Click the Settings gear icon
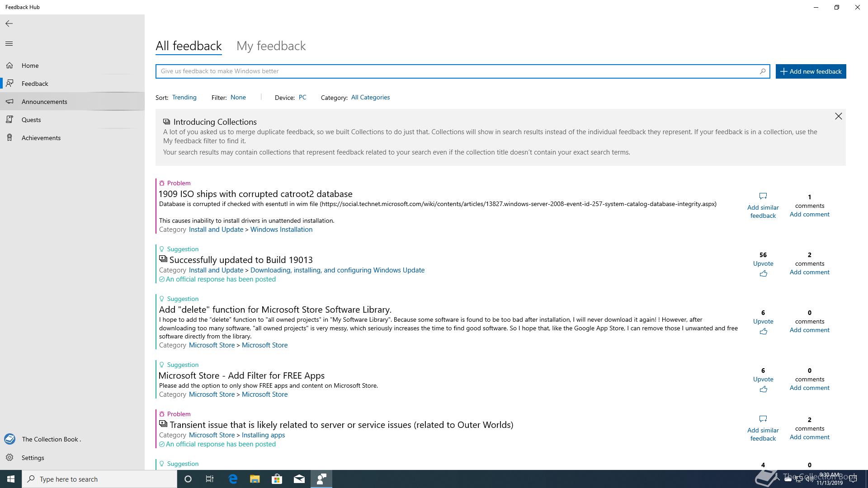Viewport: 868px width, 488px height. point(9,458)
